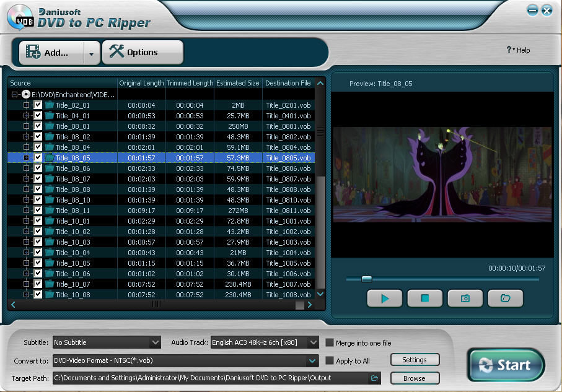This screenshot has height=392, width=562.
Task: Click the Original Length column header
Action: [141, 83]
